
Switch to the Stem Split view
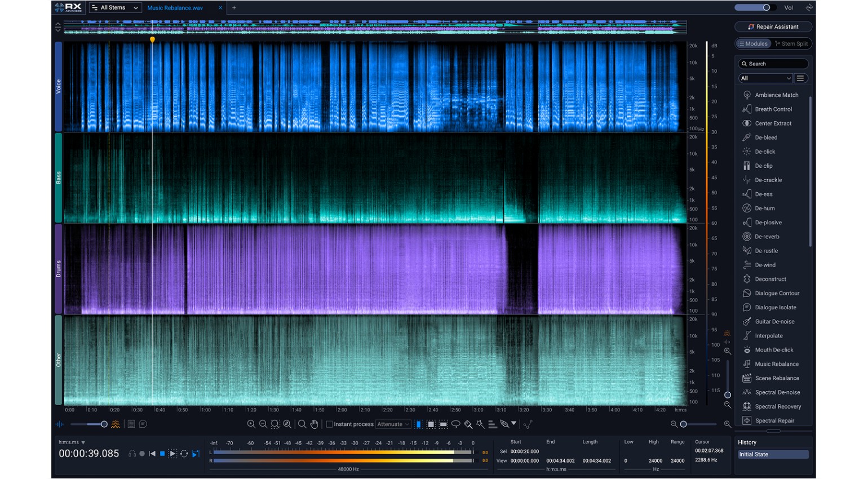click(x=792, y=43)
